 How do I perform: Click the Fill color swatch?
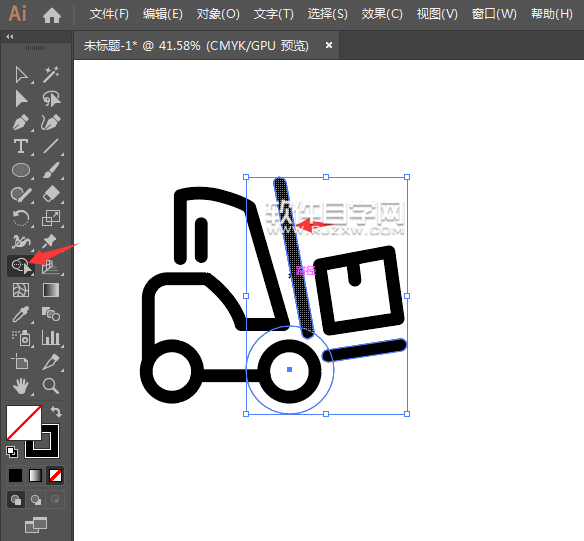pos(23,423)
